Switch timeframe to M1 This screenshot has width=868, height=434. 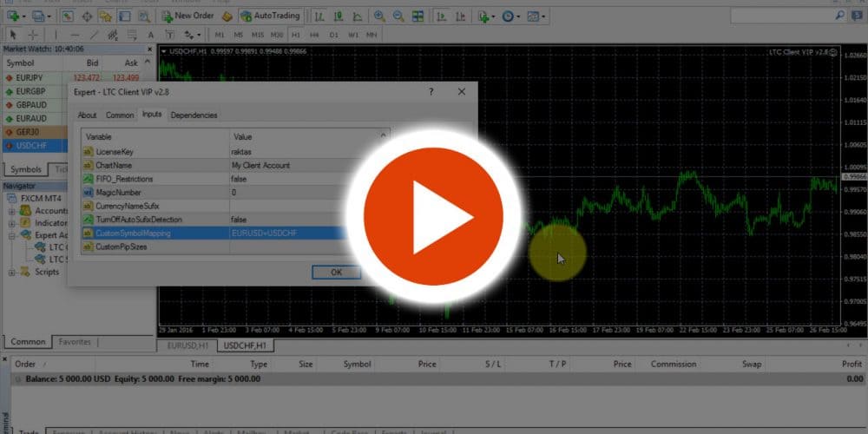(220, 35)
